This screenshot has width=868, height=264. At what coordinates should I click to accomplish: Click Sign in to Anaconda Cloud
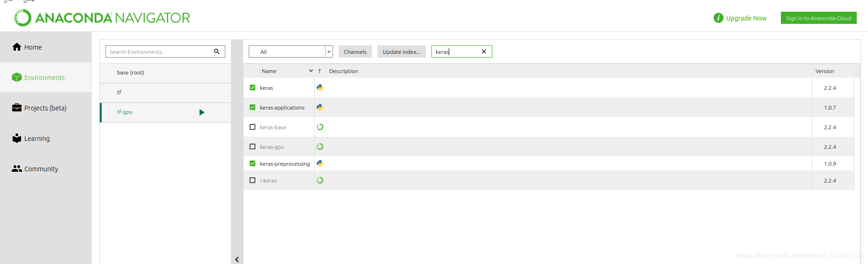(x=818, y=18)
